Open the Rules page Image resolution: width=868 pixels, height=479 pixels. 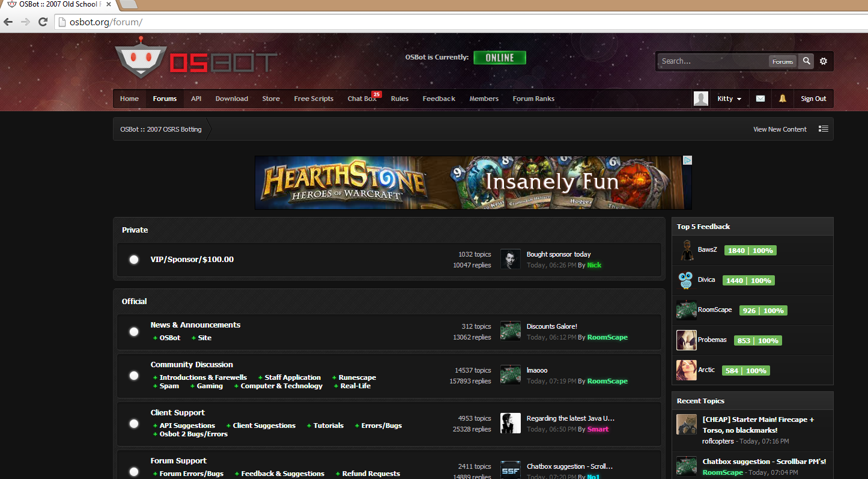coord(399,99)
